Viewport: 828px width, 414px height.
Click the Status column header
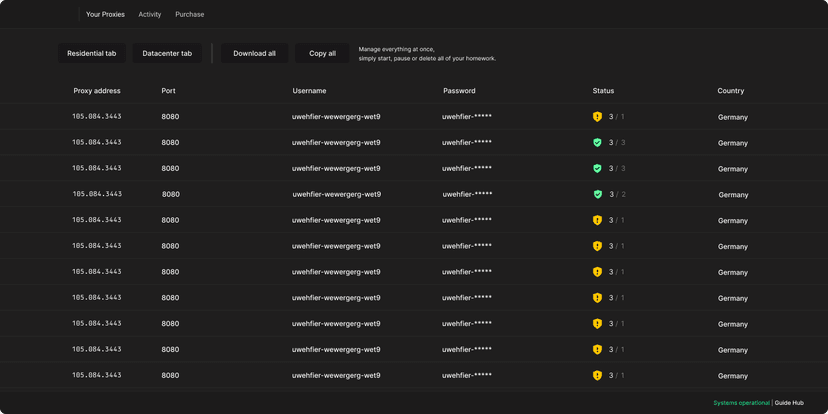pyautogui.click(x=603, y=91)
